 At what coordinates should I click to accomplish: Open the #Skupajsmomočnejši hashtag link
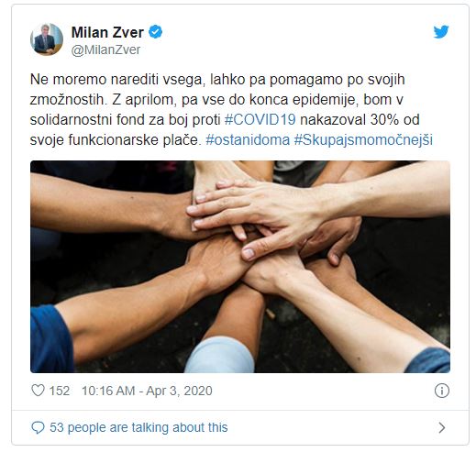pos(363,140)
